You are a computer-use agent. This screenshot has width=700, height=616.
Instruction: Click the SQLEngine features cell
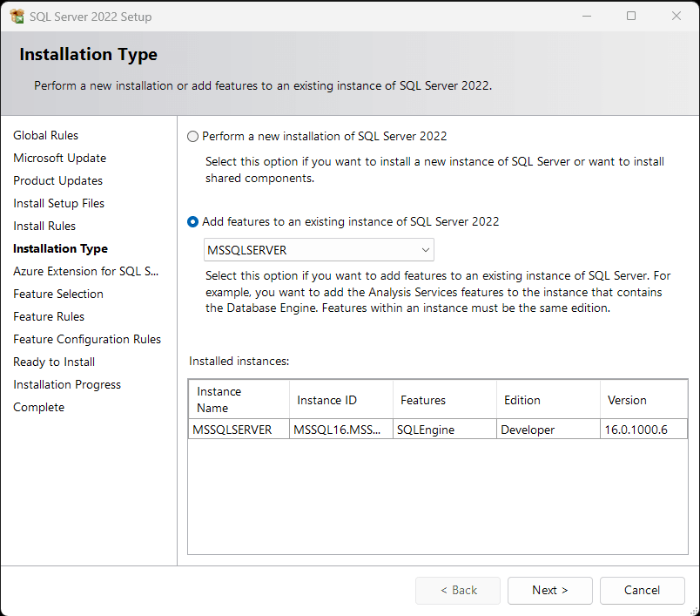click(x=445, y=430)
